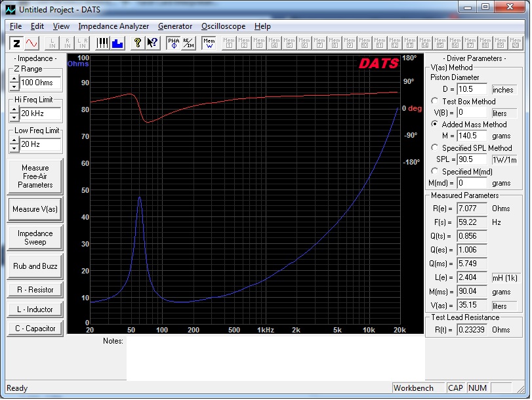
Task: Click the blue histogram toolbar icon
Action: 117,43
